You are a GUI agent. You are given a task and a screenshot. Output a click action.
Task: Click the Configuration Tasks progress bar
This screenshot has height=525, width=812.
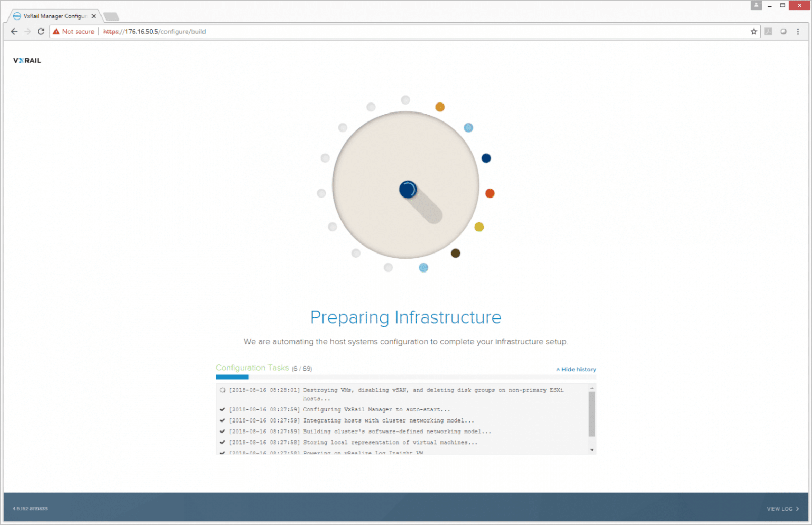406,377
